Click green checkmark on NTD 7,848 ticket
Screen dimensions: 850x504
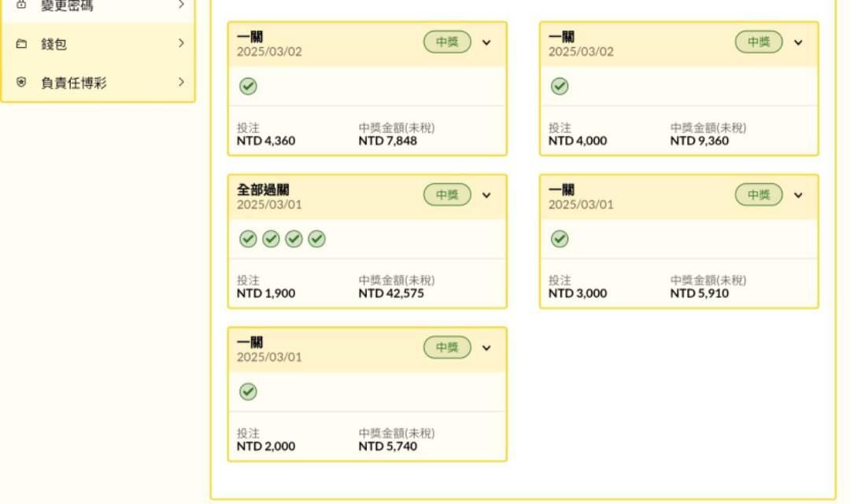point(248,86)
